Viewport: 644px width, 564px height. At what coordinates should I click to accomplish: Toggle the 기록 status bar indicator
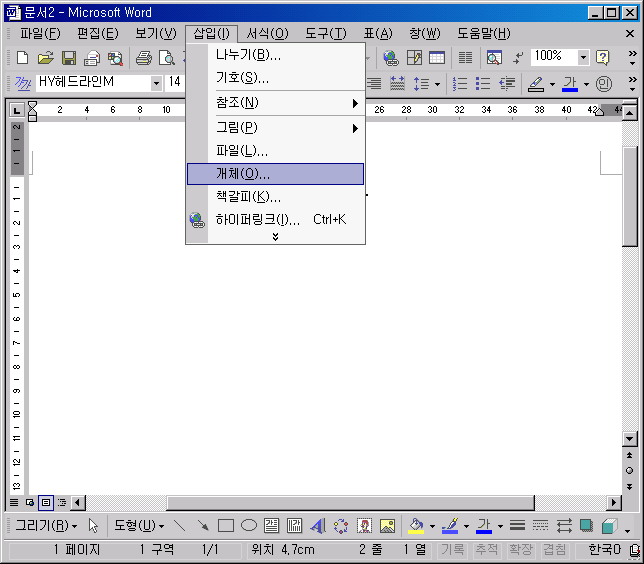(x=453, y=550)
